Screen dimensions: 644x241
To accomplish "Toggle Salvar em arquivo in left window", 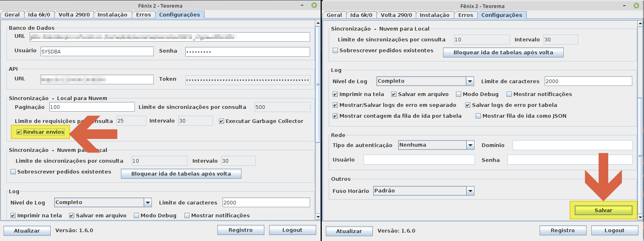I will (72, 215).
